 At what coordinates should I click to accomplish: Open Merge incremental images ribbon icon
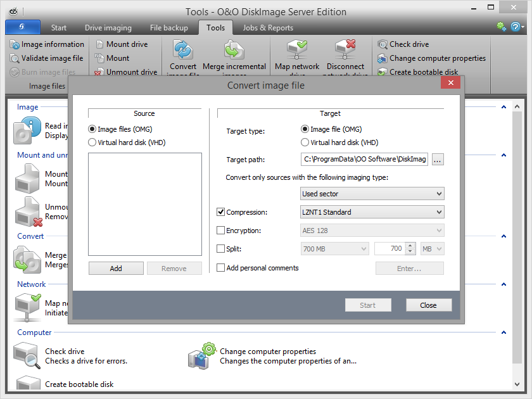point(234,50)
